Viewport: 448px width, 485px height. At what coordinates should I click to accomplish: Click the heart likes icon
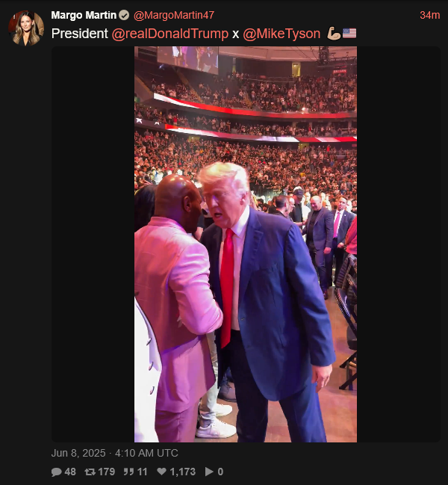(161, 472)
